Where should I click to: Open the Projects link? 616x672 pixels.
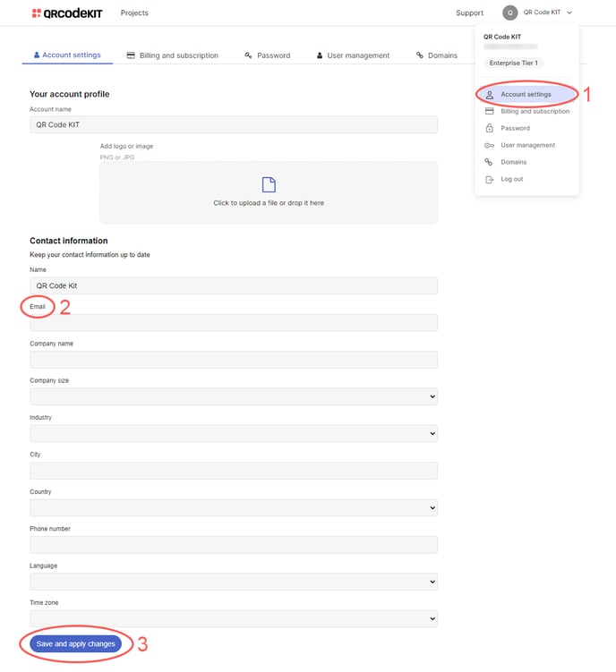[x=134, y=13]
